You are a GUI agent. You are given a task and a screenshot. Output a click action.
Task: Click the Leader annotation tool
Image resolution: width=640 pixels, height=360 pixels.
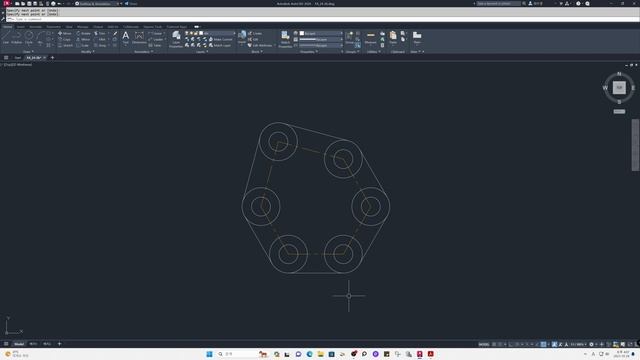point(156,40)
